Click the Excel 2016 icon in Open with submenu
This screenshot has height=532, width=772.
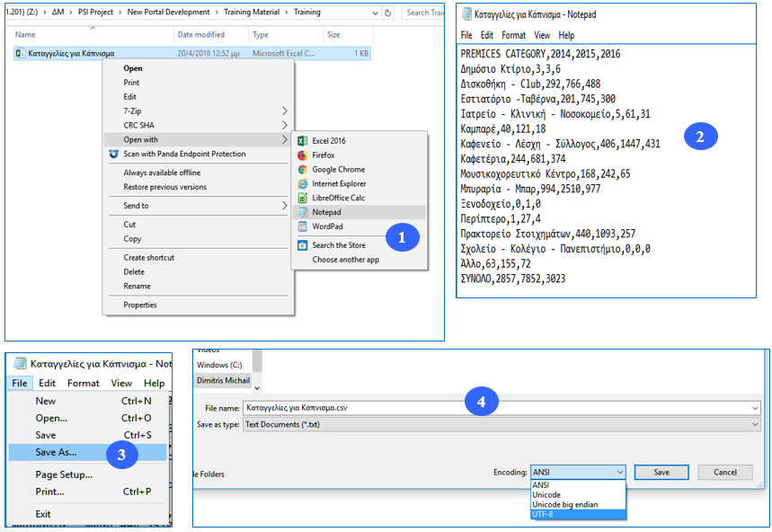303,141
